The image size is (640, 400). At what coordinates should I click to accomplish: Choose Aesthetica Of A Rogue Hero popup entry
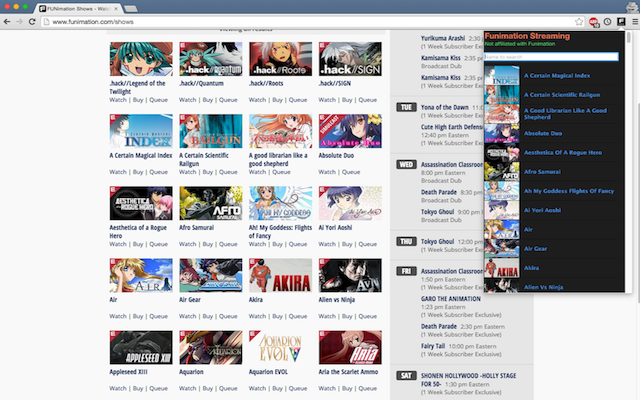pos(562,153)
